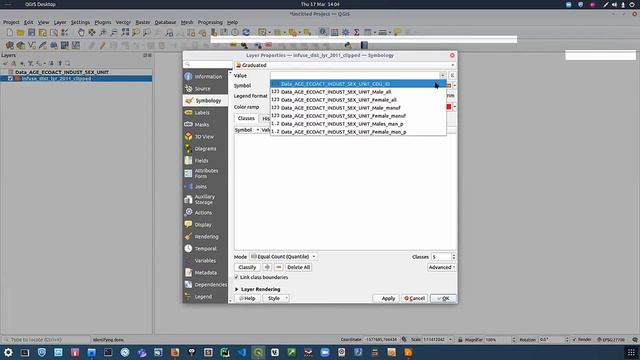Open the 3D View page in sidebar
This screenshot has height=360, width=640.
[205, 137]
